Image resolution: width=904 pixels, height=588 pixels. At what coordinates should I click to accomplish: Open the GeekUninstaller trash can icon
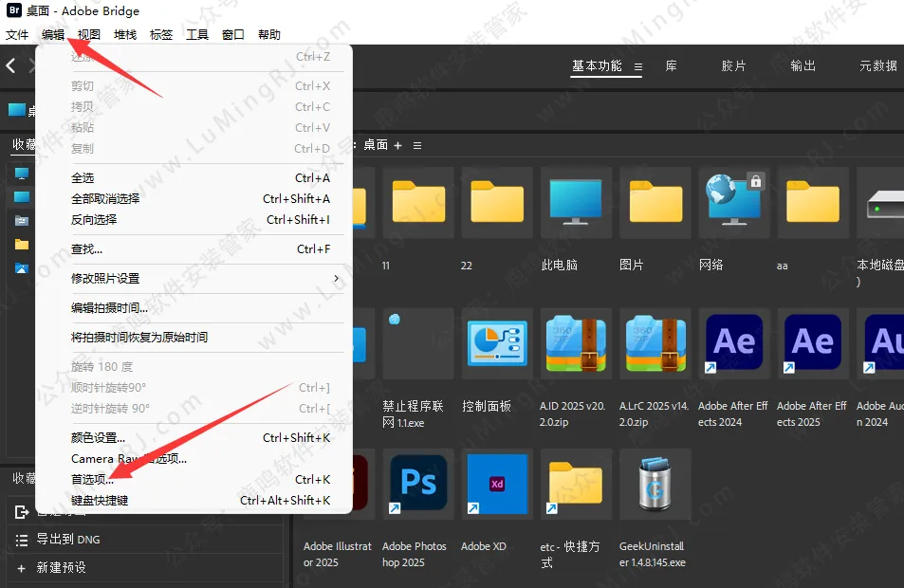coord(655,484)
